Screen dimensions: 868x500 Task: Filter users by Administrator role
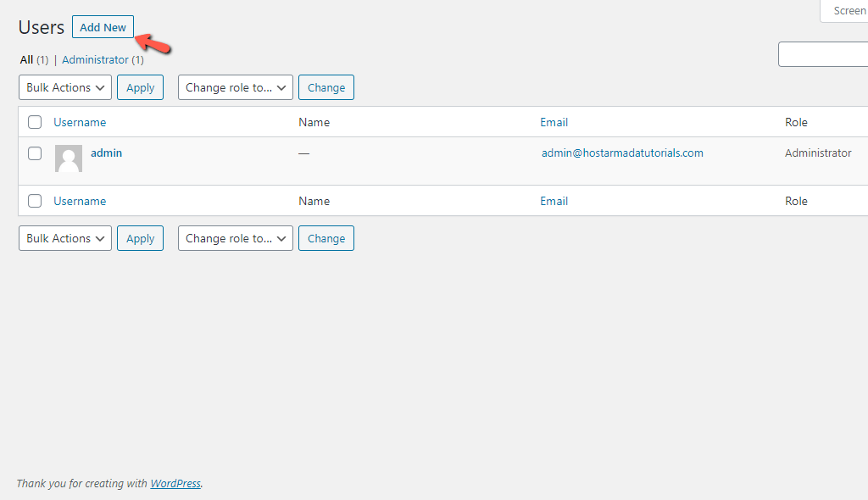[x=95, y=60]
